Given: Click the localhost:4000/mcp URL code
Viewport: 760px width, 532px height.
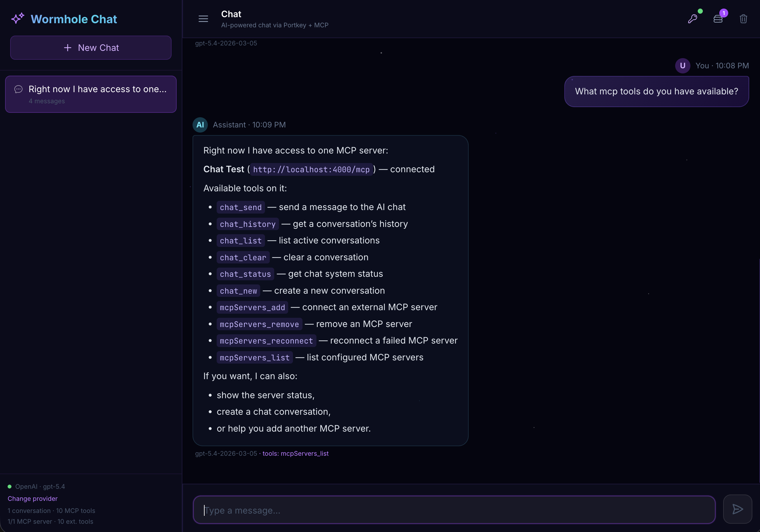Looking at the screenshot, I should tap(311, 169).
